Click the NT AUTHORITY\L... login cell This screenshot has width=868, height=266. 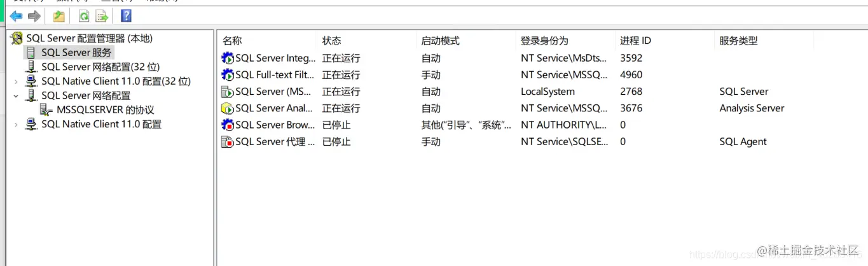(563, 125)
